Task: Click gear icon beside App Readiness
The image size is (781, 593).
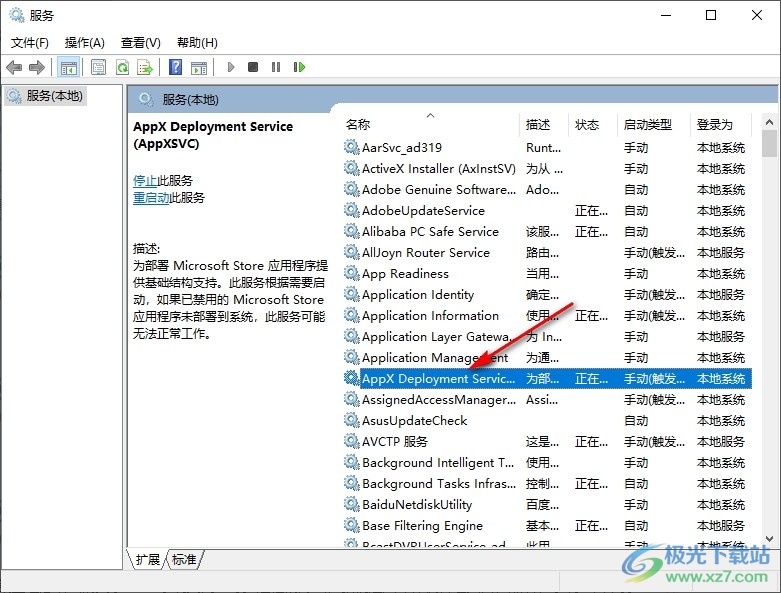Action: point(352,273)
